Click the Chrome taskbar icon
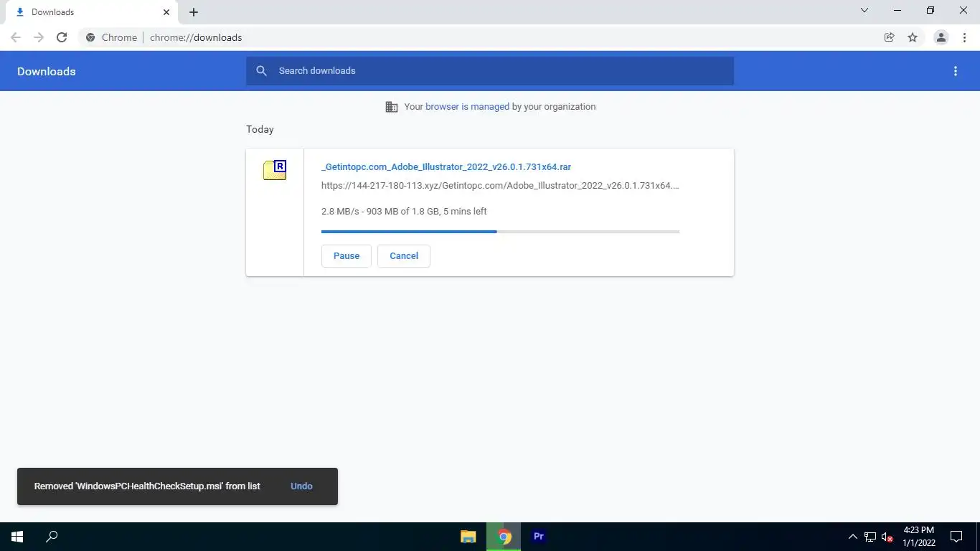This screenshot has height=551, width=980. 504,537
